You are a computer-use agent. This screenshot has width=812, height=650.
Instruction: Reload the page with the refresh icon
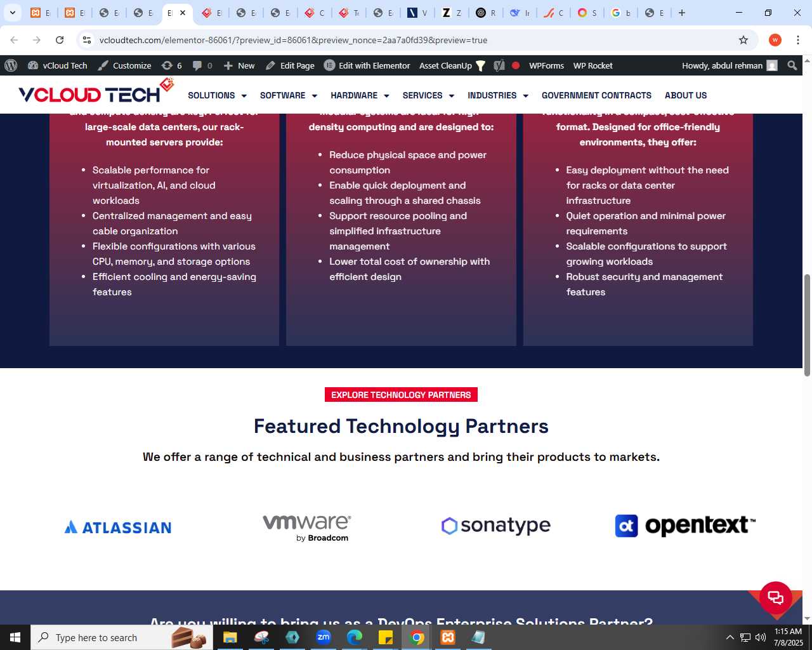pos(60,40)
